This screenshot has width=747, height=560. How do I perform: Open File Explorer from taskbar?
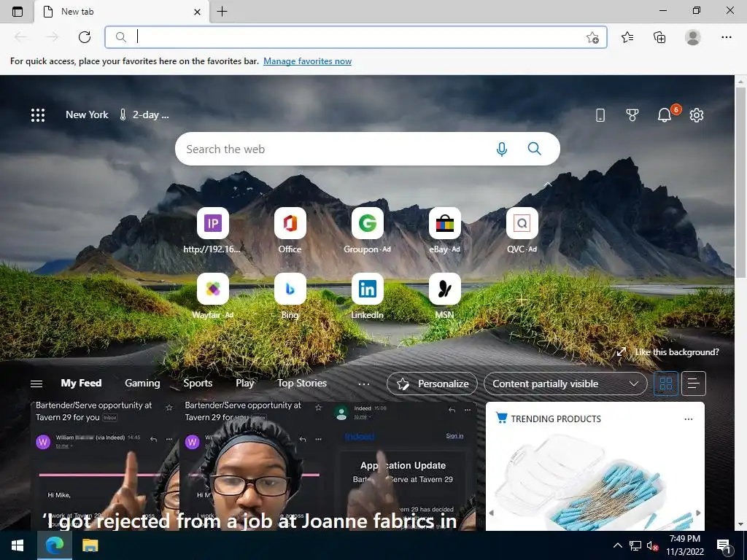point(90,545)
